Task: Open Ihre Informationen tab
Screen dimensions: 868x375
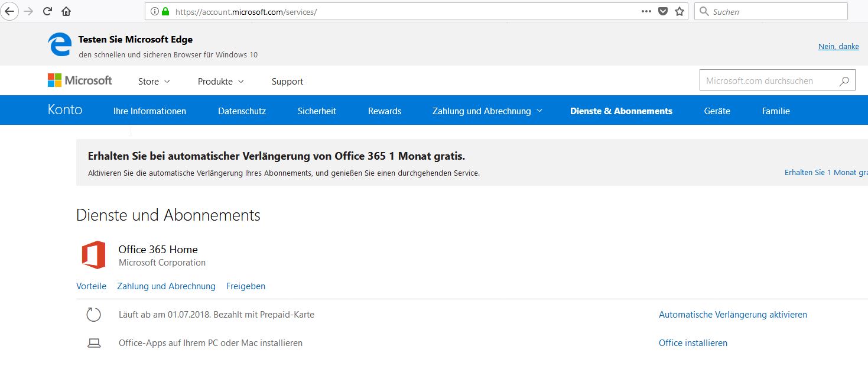Action: (149, 111)
